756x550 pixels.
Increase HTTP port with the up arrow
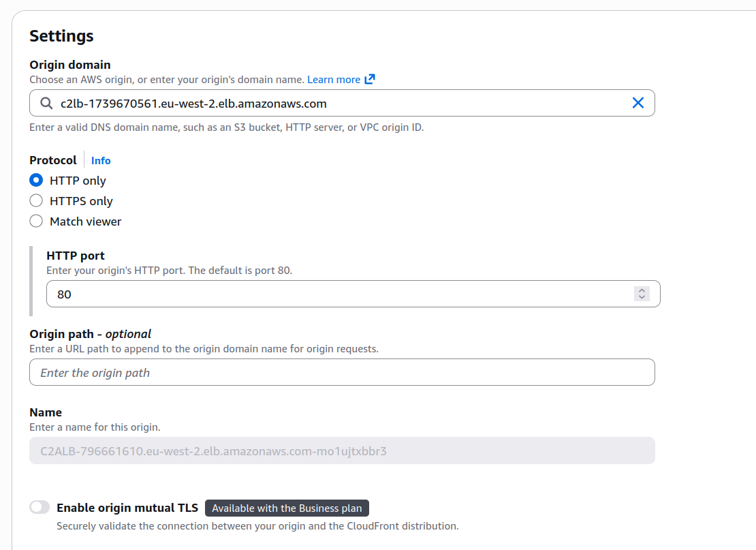[x=642, y=290]
